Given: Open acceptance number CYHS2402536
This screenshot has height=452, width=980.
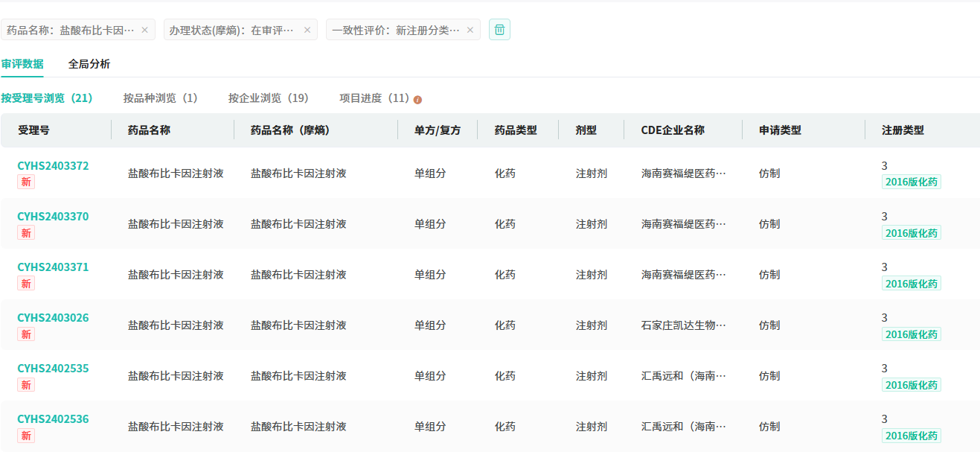Looking at the screenshot, I should tap(53, 419).
